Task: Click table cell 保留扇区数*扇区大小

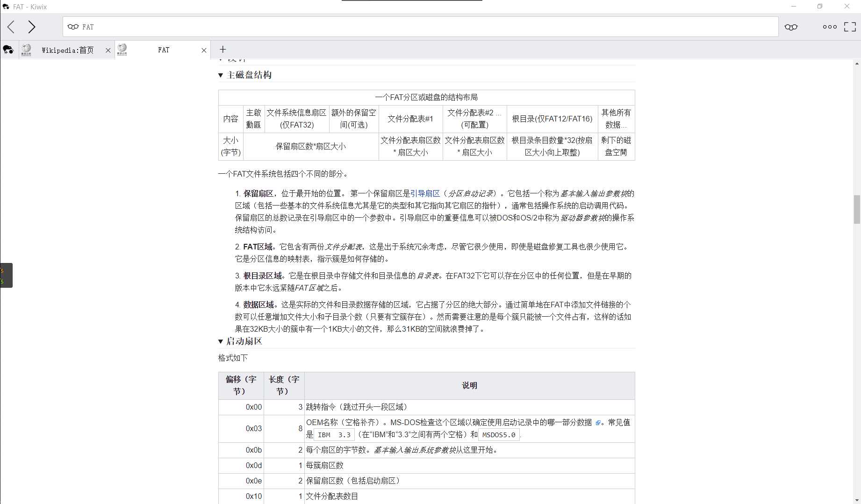Action: (x=310, y=146)
